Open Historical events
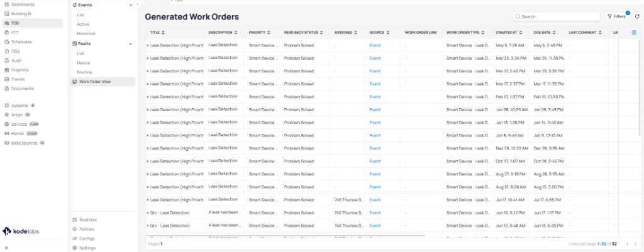Image resolution: width=644 pixels, height=252 pixels. point(86,34)
